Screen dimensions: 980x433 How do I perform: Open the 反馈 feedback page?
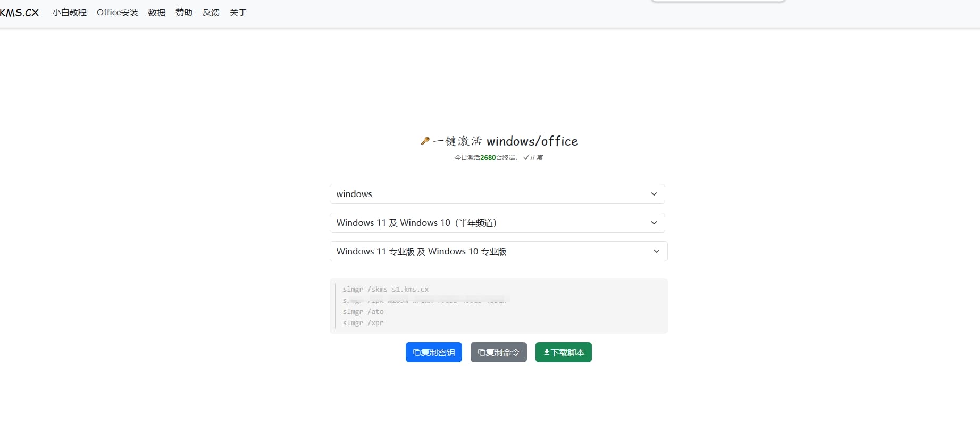[x=211, y=12]
